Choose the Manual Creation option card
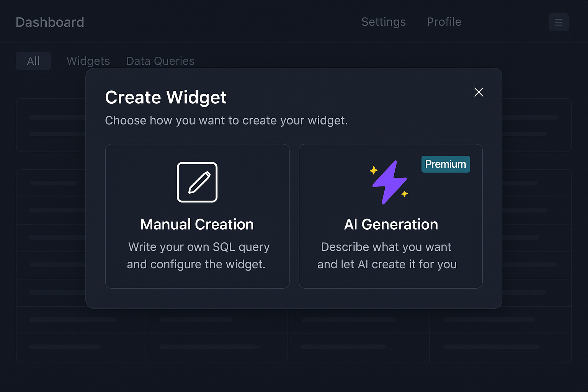Viewport: 588px width, 392px height. tap(197, 216)
